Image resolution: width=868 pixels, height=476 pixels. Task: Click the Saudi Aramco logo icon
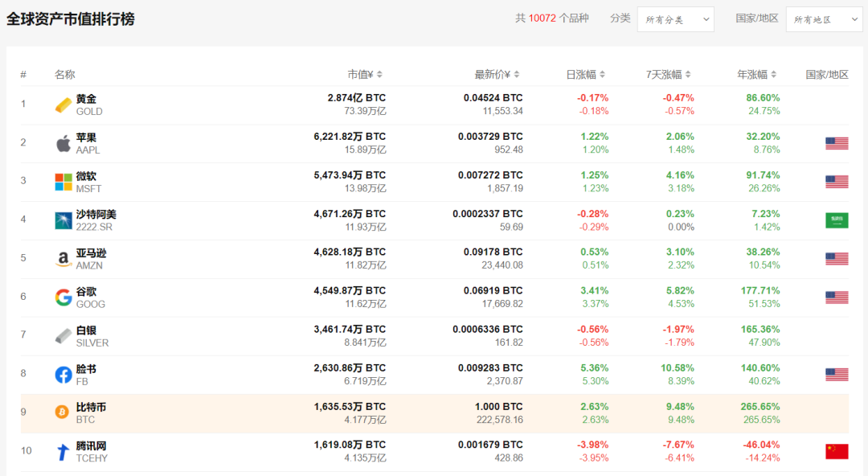coord(63,221)
